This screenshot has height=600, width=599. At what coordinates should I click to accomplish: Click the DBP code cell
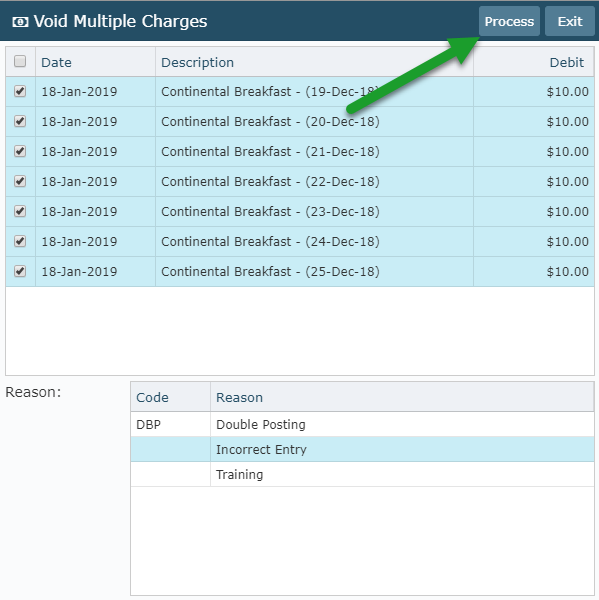(170, 424)
